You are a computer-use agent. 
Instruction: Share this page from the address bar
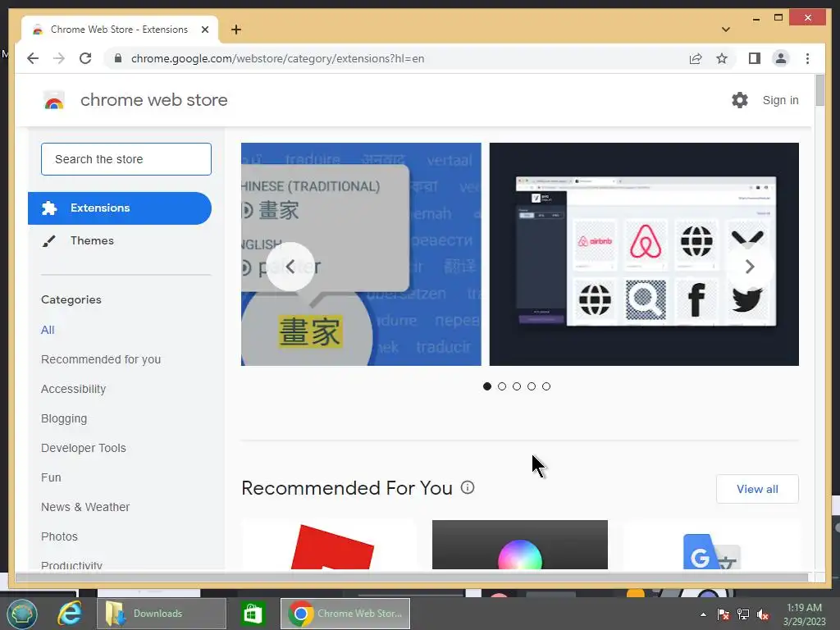click(696, 58)
